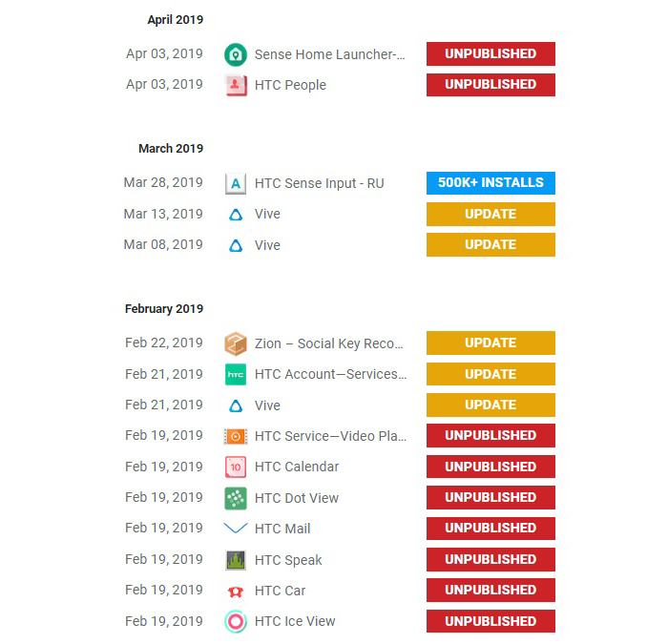Click the HTC Mail envelope icon
This screenshot has width=668, height=644.
pos(236,529)
